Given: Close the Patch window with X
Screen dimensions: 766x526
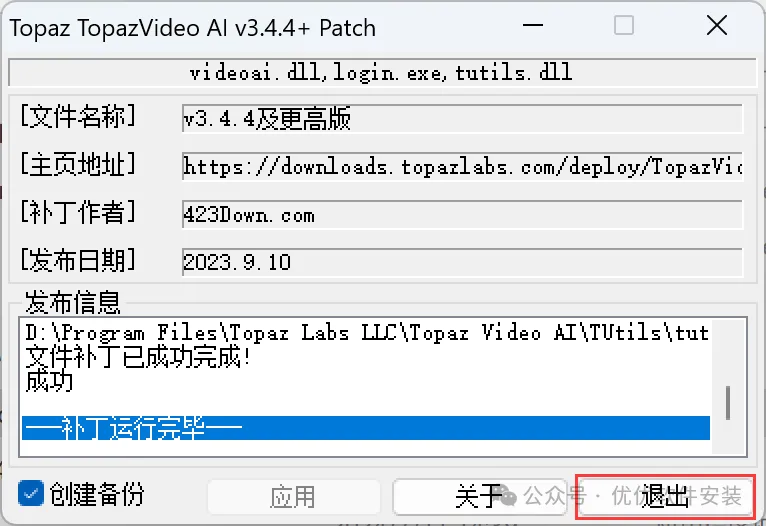Looking at the screenshot, I should tap(717, 25).
